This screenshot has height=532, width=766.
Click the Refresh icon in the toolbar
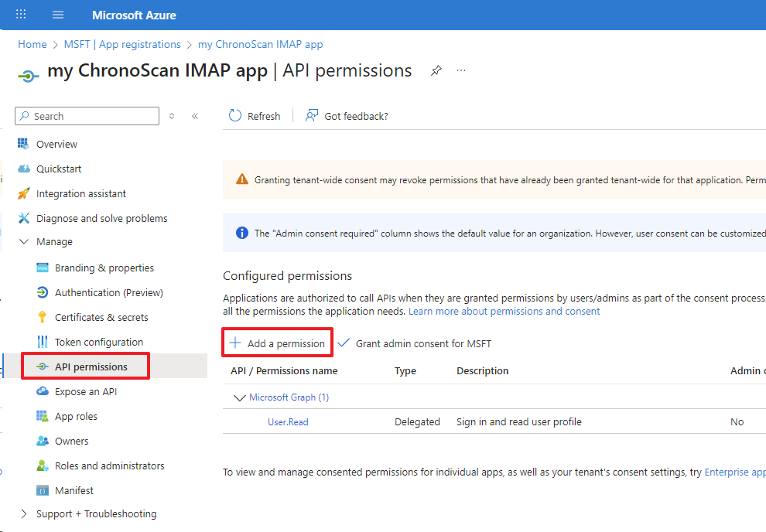235,116
